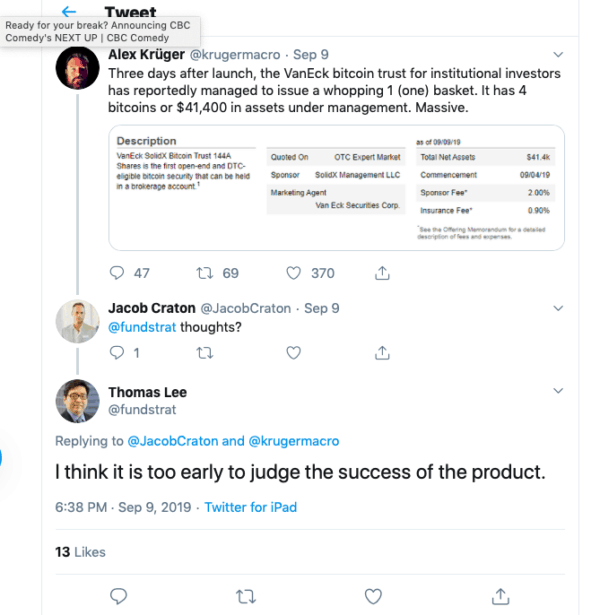Viewport: 600px width, 615px height.
Task: Retweet Jacob Craton's tweet
Action: coord(204,352)
